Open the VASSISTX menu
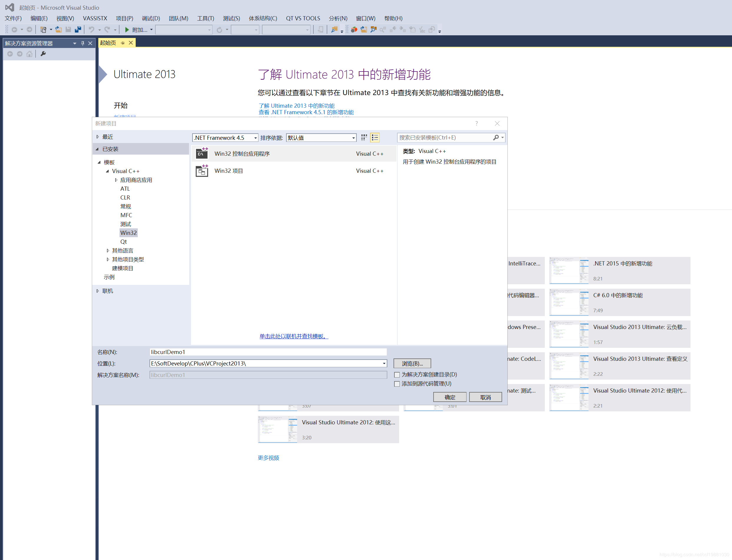This screenshot has width=732, height=560. (95, 18)
